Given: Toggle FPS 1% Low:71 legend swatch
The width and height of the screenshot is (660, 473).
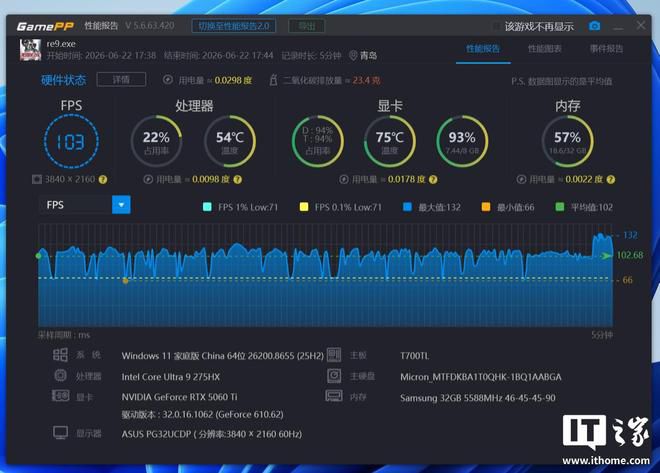Looking at the screenshot, I should pyautogui.click(x=207, y=207).
